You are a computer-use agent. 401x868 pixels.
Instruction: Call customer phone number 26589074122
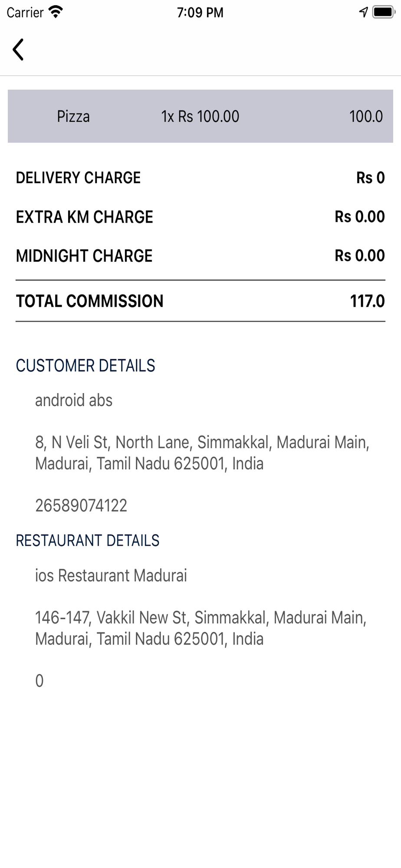coord(81,506)
